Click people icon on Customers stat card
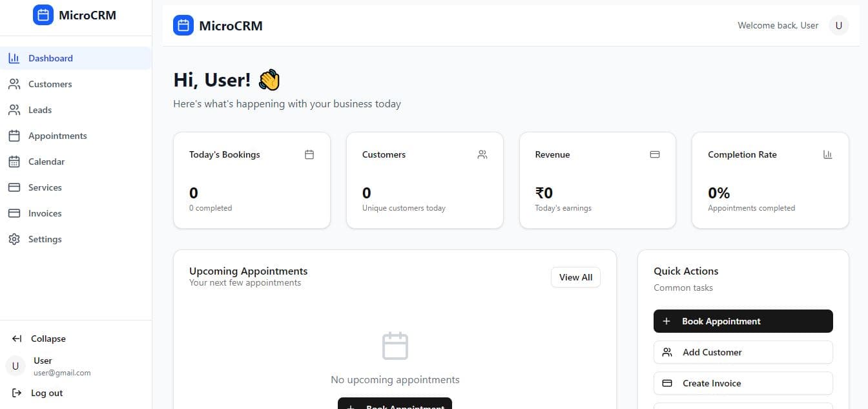 click(482, 154)
